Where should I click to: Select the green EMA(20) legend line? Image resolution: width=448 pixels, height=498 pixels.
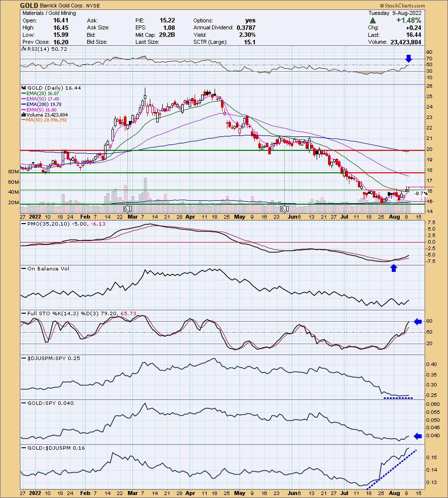pyautogui.click(x=24, y=94)
